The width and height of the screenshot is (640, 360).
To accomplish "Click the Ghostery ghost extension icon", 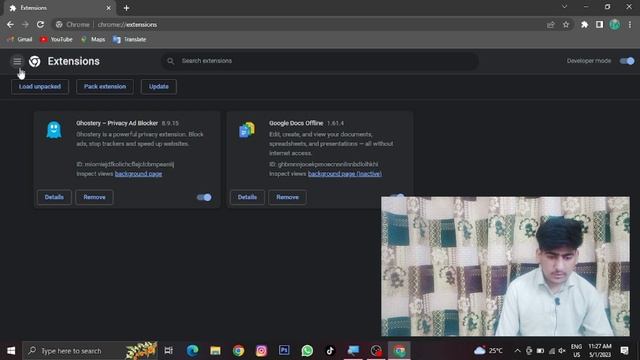I will pyautogui.click(x=54, y=130).
